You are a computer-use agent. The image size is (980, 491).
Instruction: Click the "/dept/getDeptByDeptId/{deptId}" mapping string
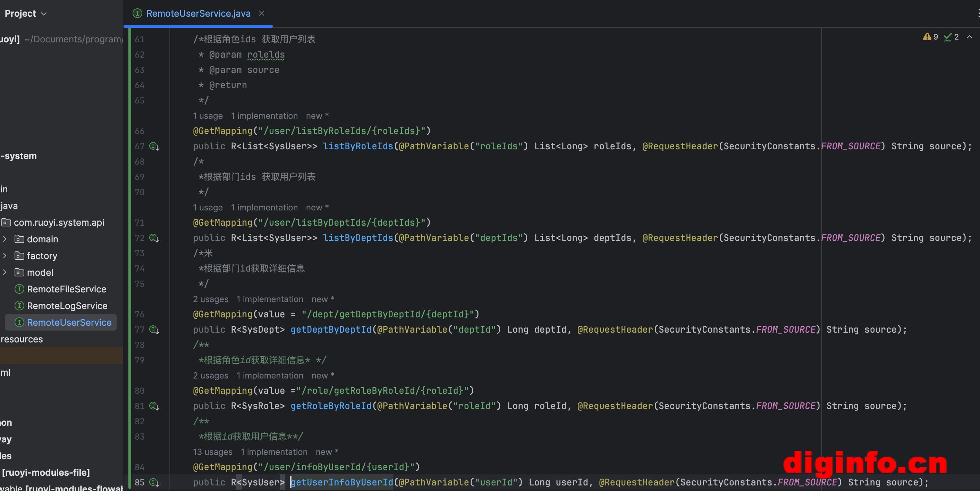pyautogui.click(x=387, y=314)
